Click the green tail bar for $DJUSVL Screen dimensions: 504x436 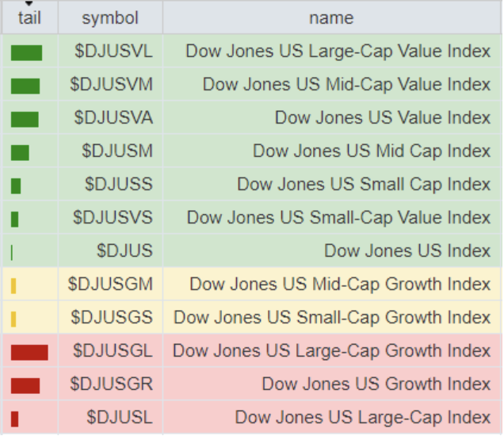coord(26,53)
